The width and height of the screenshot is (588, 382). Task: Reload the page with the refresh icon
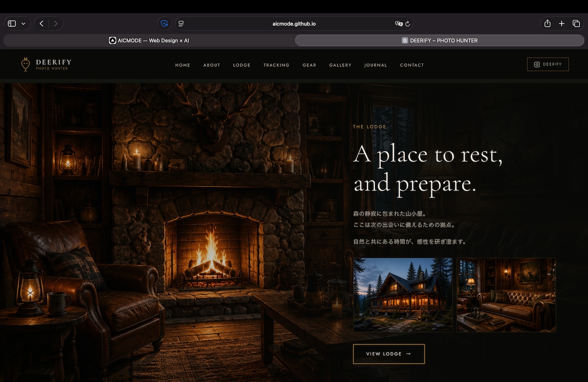pos(408,24)
